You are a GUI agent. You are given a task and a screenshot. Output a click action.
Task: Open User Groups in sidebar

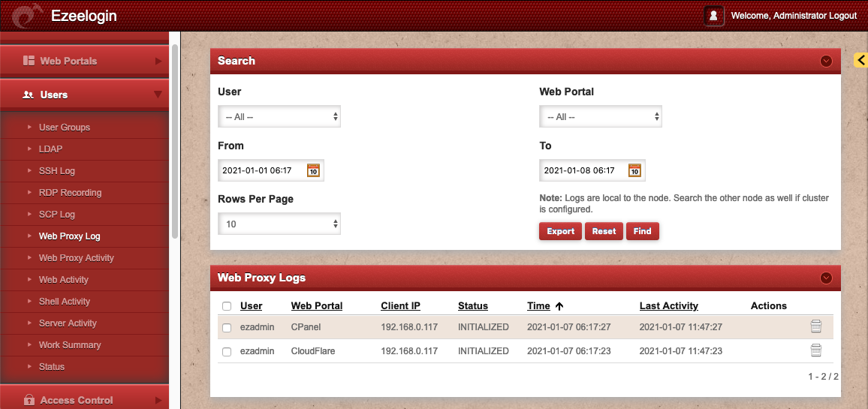click(x=65, y=128)
